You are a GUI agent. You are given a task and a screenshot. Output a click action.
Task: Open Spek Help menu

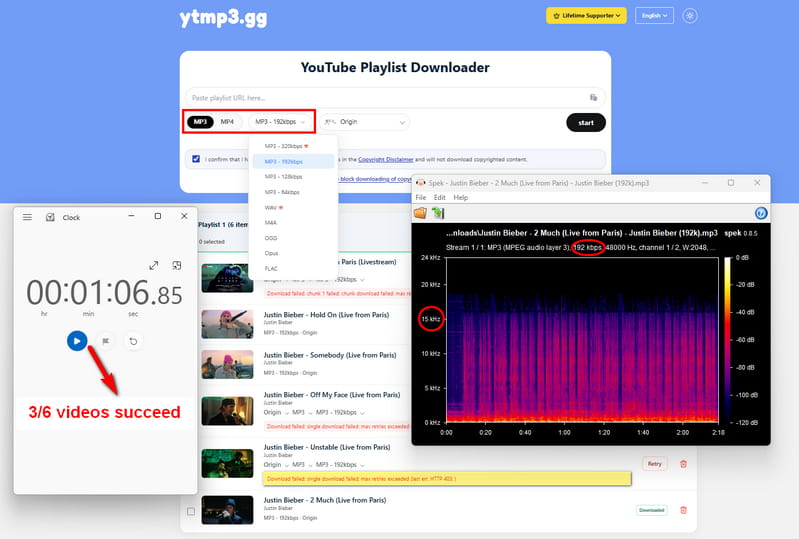coord(461,198)
